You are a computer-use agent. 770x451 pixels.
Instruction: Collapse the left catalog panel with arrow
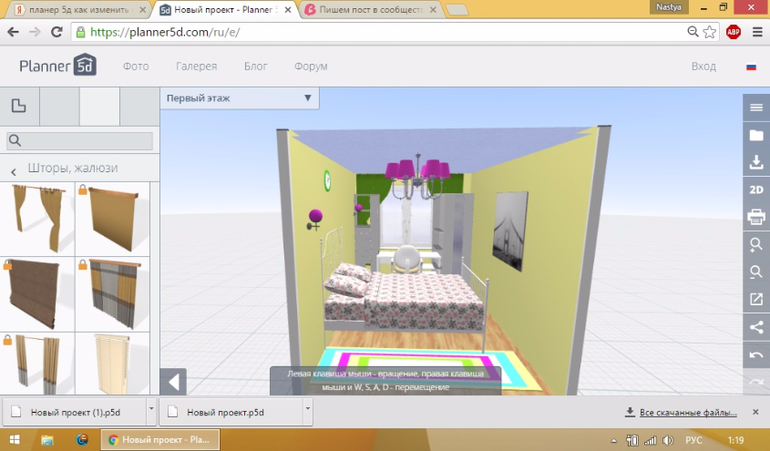tap(174, 381)
